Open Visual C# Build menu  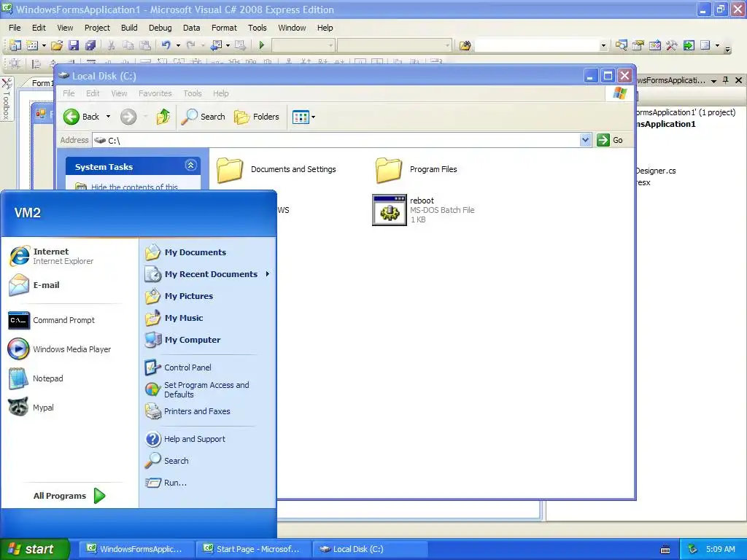pos(129,28)
